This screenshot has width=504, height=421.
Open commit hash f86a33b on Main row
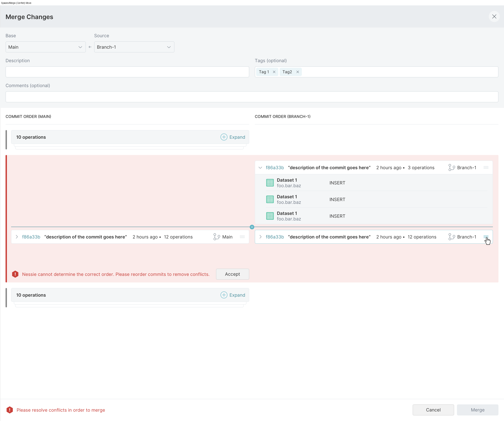tap(31, 237)
